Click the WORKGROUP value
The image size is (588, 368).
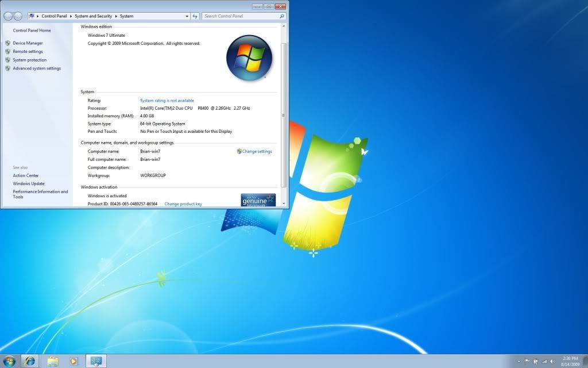153,175
